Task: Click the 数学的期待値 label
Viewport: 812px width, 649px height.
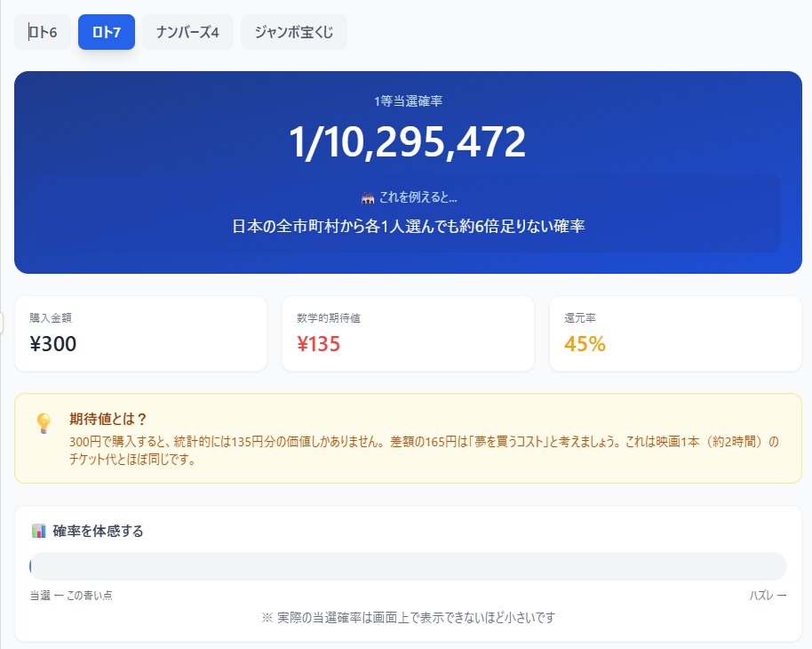Action: click(x=329, y=317)
